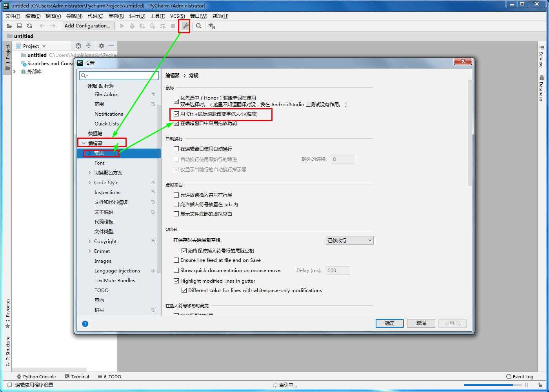The width and height of the screenshot is (549, 392).
Task: Go back with the left arrow icon
Action: [42, 26]
